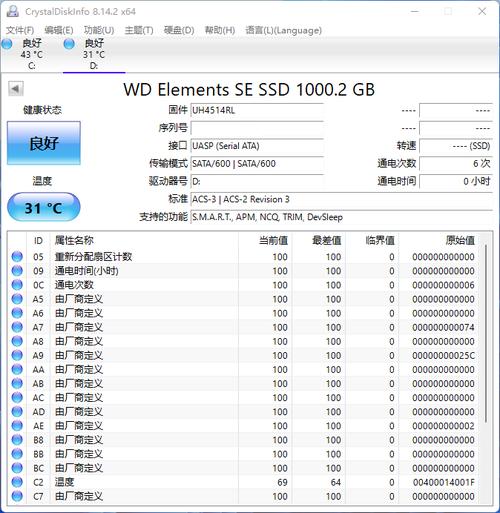Click the status circle for attribute 0C
The width and height of the screenshot is (500, 513).
(x=17, y=285)
